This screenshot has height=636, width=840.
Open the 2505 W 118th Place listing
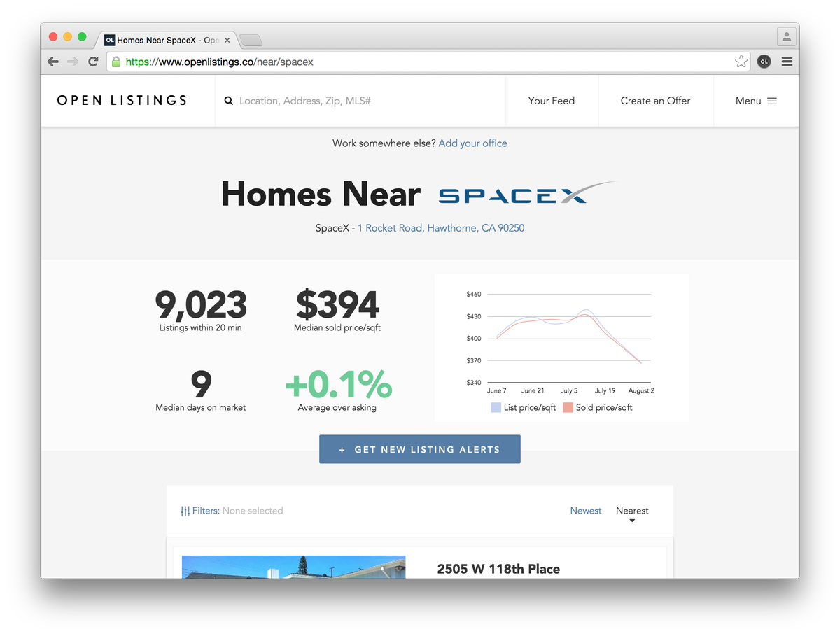[x=498, y=569]
